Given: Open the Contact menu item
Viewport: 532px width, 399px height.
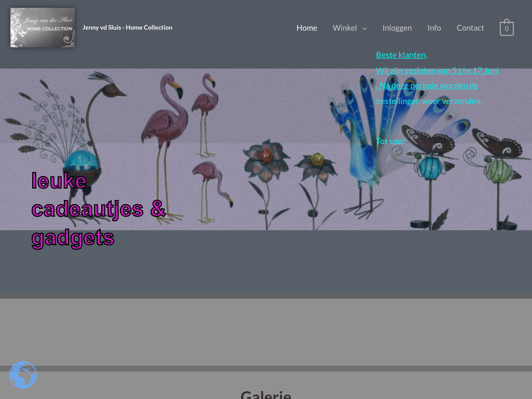Looking at the screenshot, I should click(x=470, y=28).
